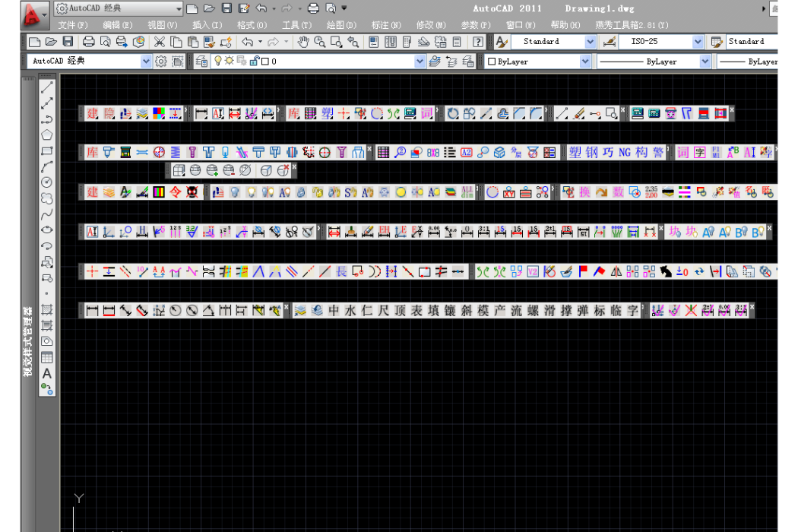The width and height of the screenshot is (798, 532).
Task: Open the Layer Properties Manager icon
Action: tap(201, 62)
